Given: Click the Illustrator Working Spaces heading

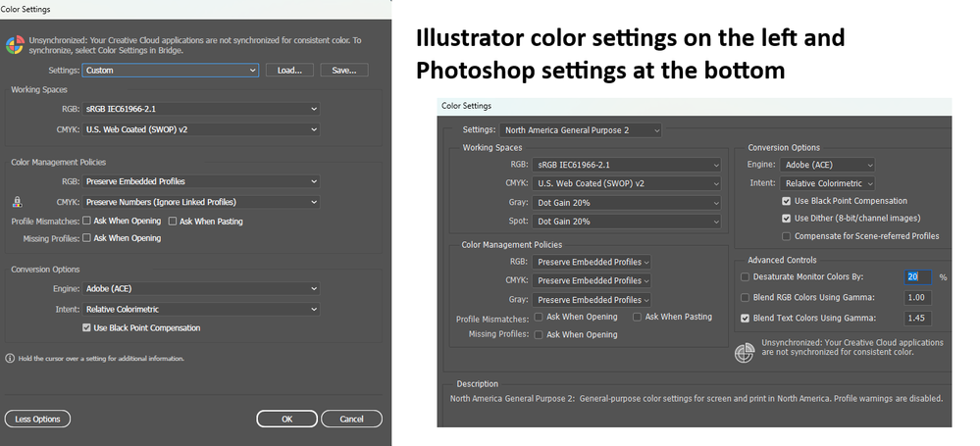Looking at the screenshot, I should [x=39, y=89].
